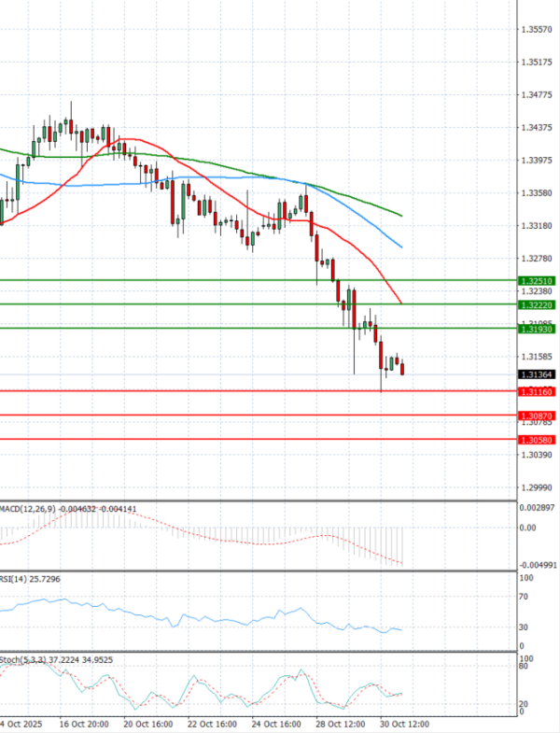Click the last red candlestick on the chart
This screenshot has width=560, height=733.
pyautogui.click(x=402, y=369)
